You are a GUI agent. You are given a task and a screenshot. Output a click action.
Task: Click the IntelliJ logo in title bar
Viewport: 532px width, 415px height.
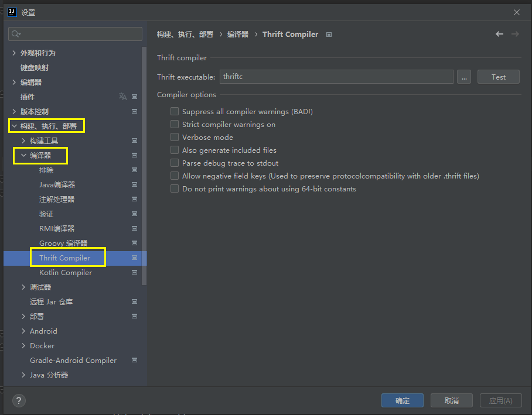pyautogui.click(x=11, y=12)
